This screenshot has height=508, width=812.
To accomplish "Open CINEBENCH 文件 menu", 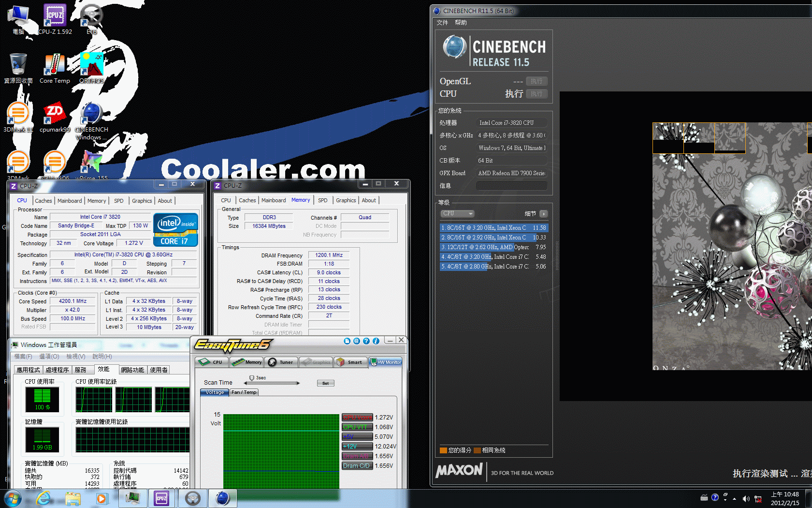I will click(x=442, y=23).
